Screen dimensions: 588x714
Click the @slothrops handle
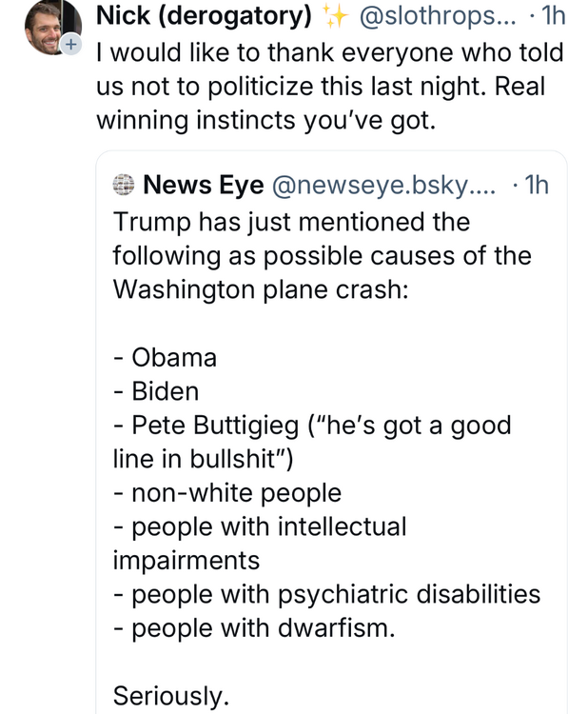[x=435, y=17]
